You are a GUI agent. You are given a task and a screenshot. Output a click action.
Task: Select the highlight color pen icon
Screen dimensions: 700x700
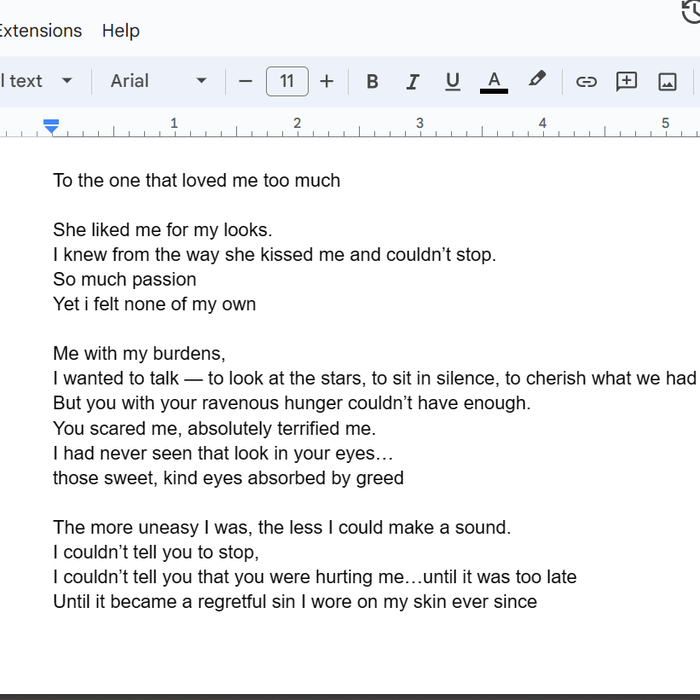[537, 80]
